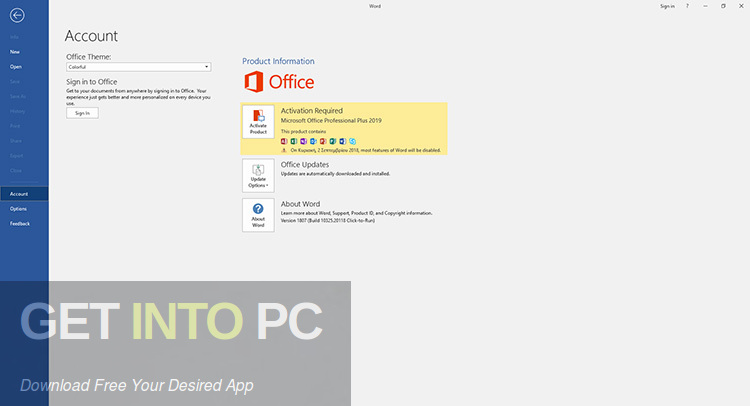Close the Word window
This screenshot has height=406, width=750.
click(x=741, y=6)
